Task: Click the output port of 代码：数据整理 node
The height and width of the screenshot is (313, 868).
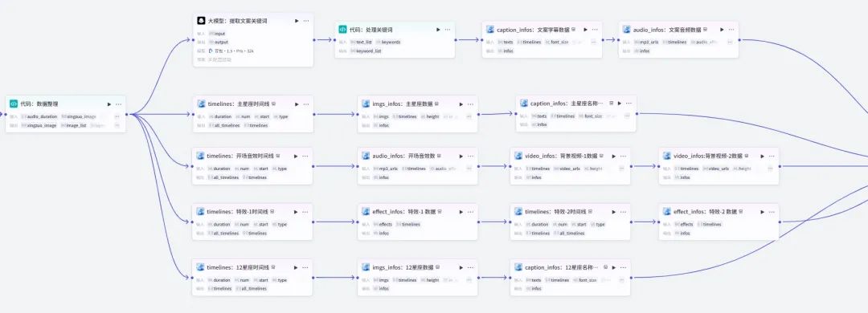Action: (x=127, y=115)
